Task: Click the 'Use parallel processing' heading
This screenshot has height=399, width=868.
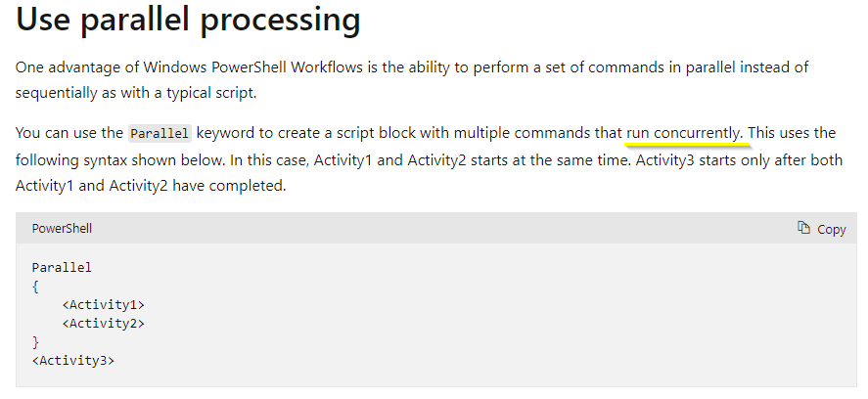Action: [x=188, y=19]
